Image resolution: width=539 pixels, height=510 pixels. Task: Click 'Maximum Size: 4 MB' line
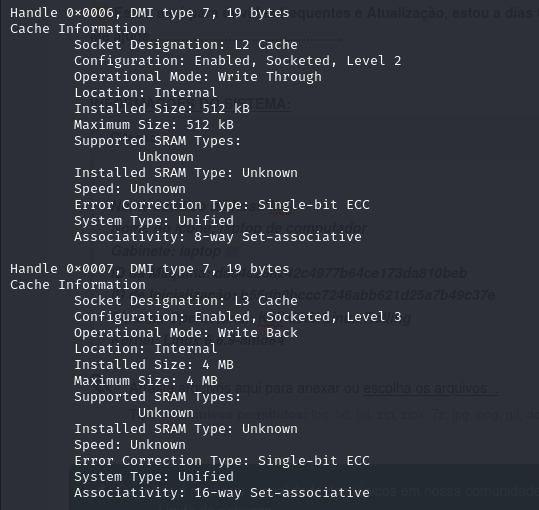(x=146, y=381)
